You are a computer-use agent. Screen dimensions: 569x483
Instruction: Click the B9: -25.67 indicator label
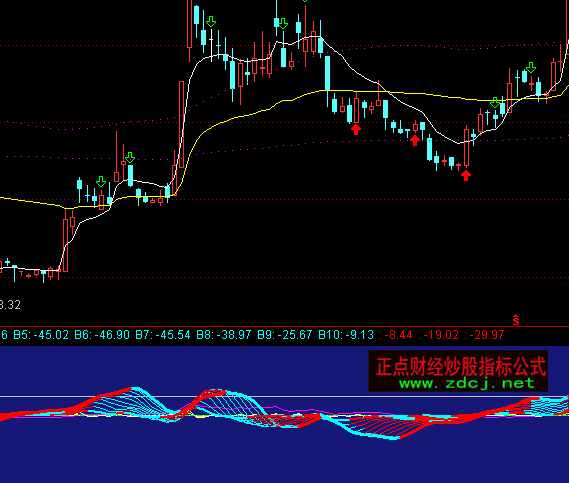point(284,335)
